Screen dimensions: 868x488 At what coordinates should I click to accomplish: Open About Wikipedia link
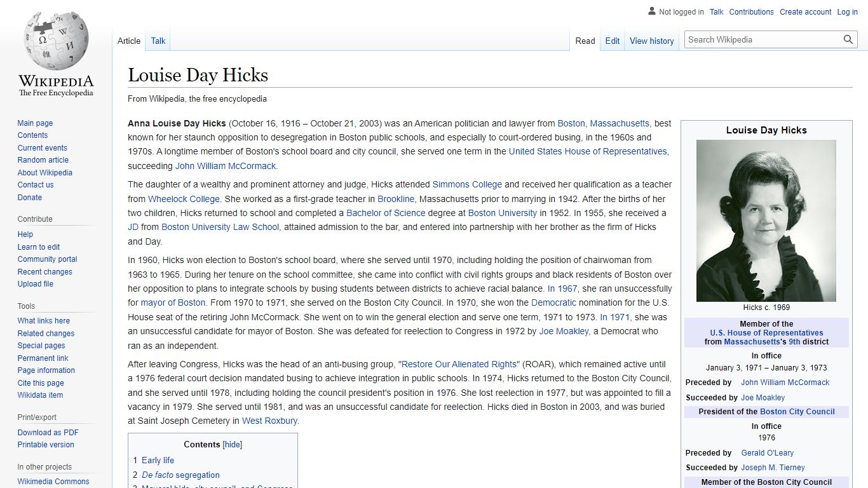click(x=44, y=173)
